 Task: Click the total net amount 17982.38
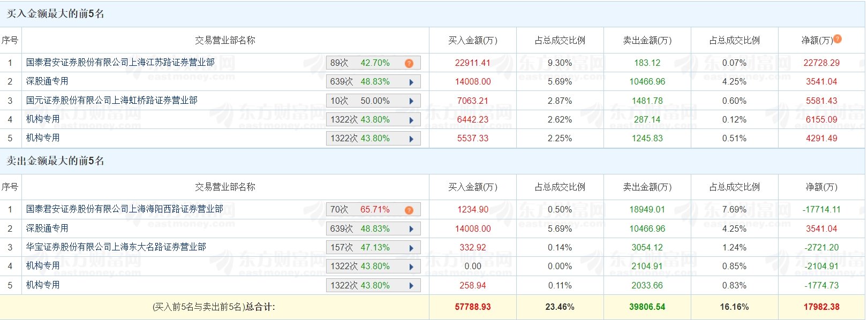[821, 307]
